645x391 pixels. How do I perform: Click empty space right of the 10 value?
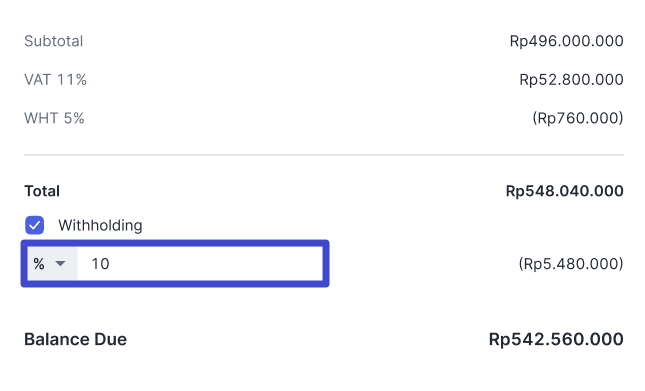(216, 264)
